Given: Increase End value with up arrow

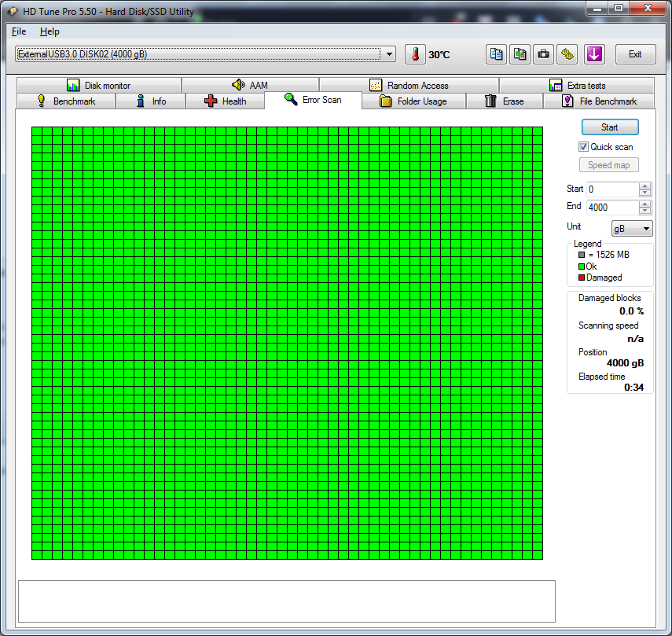Looking at the screenshot, I should point(644,204).
